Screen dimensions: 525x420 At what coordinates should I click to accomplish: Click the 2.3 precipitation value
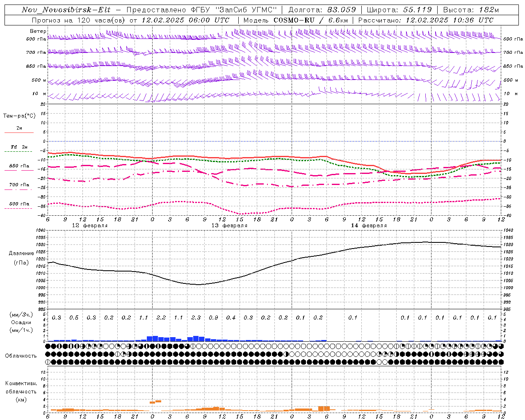(196, 318)
